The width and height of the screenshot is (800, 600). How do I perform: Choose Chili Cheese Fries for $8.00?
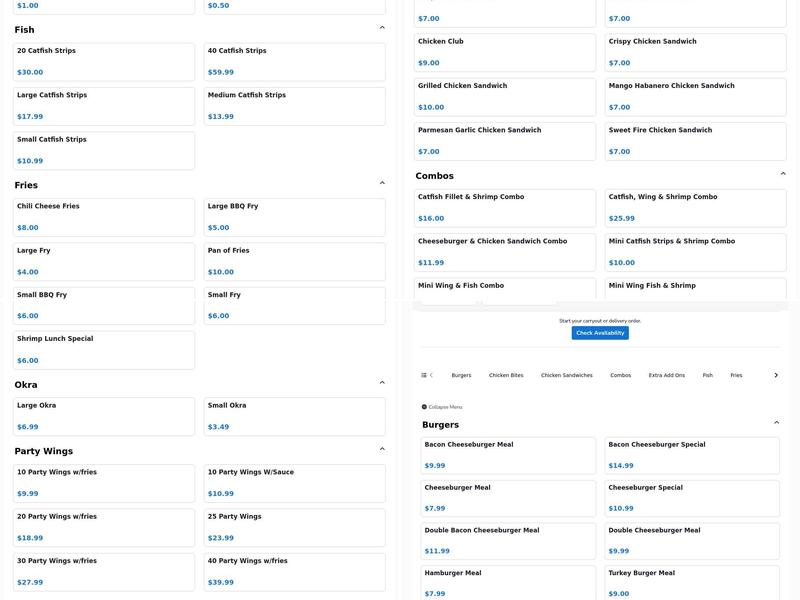(x=104, y=217)
